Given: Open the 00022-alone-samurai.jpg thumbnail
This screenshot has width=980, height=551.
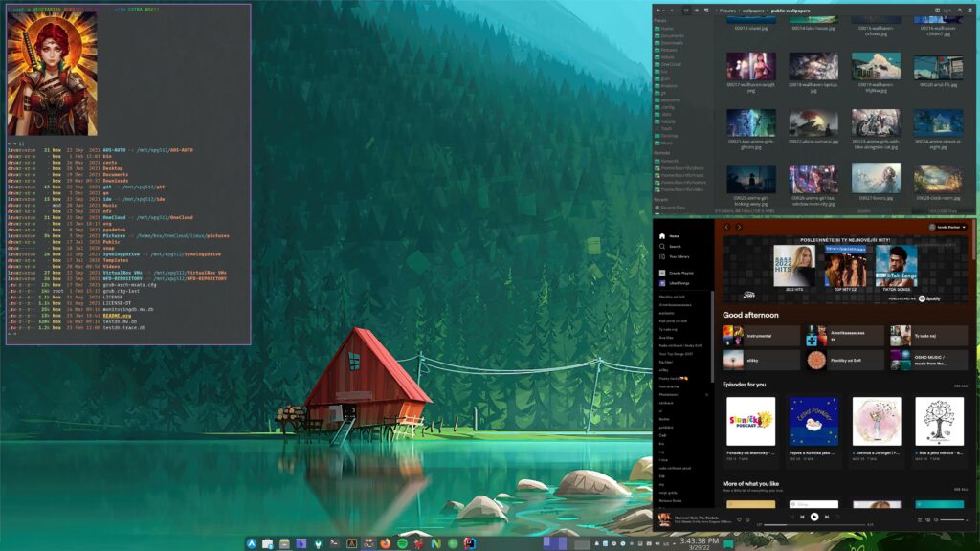Looking at the screenshot, I should coord(813,122).
